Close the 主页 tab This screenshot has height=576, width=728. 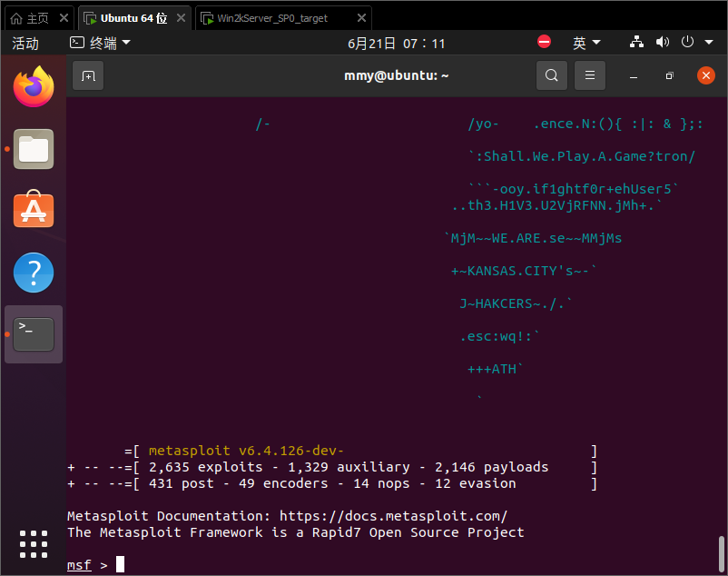(x=64, y=18)
